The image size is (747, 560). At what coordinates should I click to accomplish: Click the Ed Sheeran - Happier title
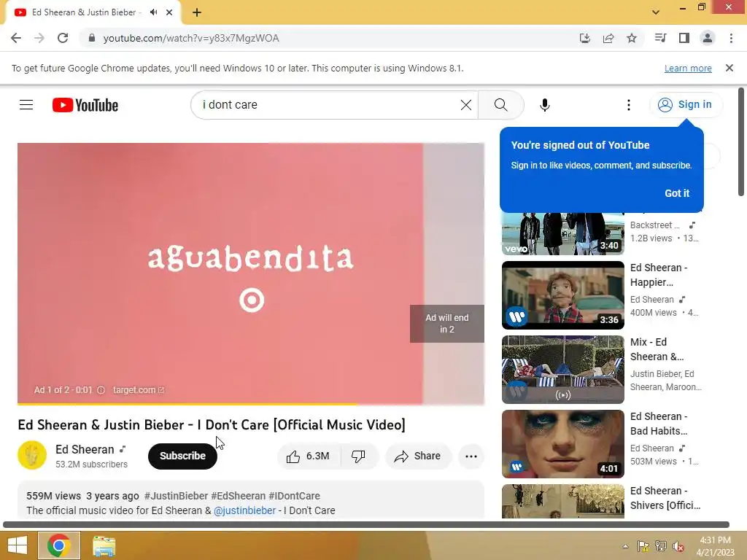[659, 275]
